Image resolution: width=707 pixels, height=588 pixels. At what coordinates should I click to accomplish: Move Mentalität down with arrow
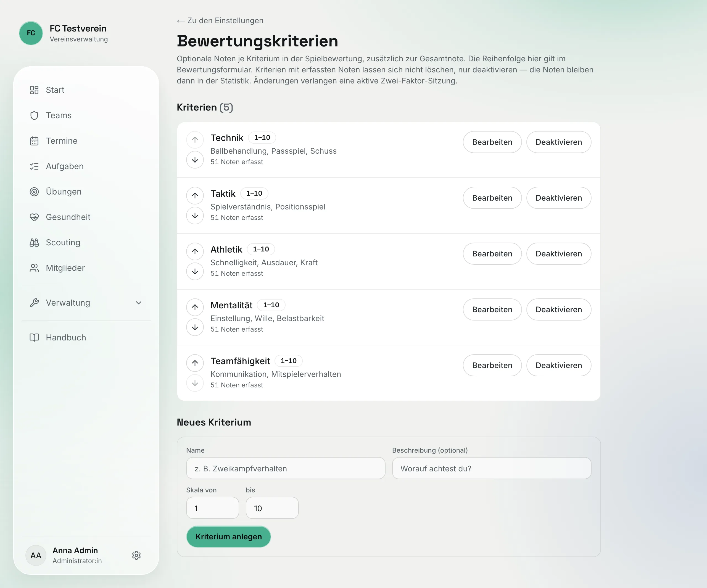click(195, 327)
